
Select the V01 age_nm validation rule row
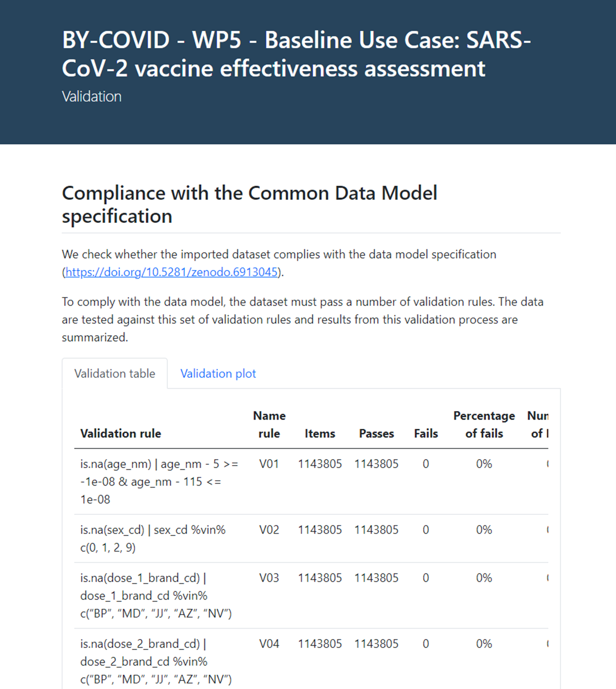[160, 482]
